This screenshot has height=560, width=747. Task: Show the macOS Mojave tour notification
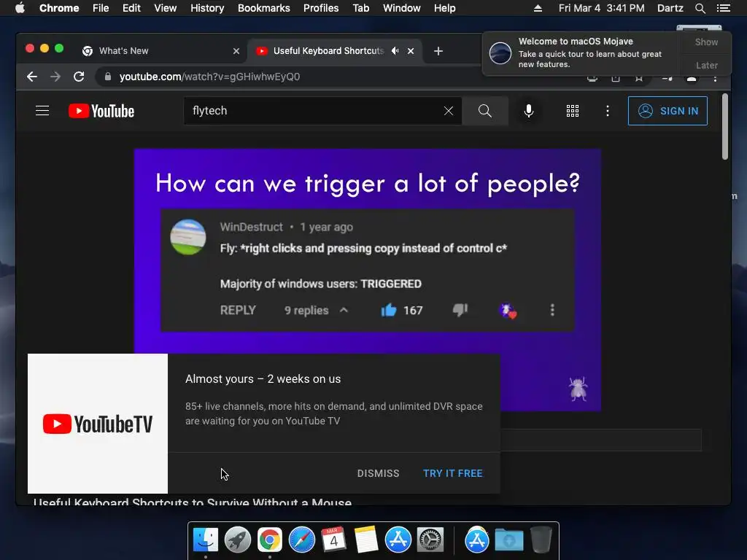point(706,42)
